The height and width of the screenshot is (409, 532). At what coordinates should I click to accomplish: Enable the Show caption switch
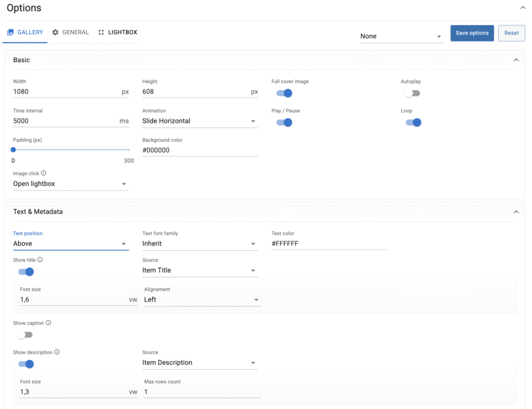[x=25, y=335]
